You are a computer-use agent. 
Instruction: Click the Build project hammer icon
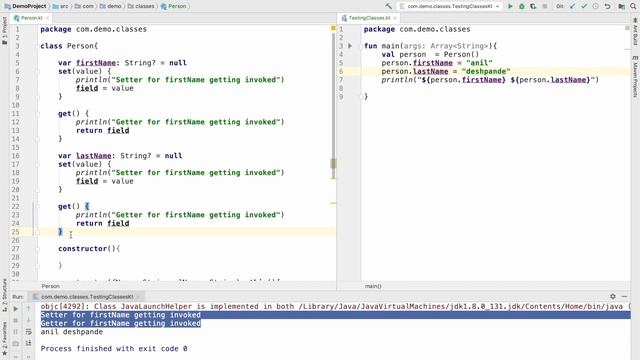388,6
